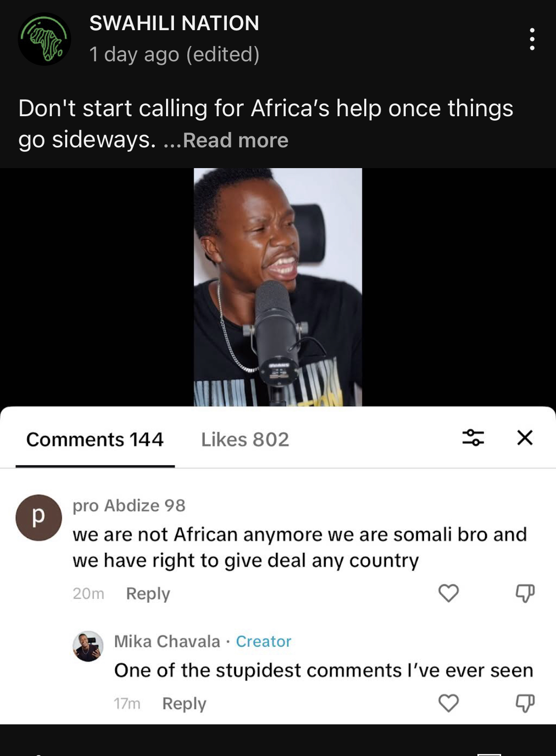Screen dimensions: 556x756
Task: Open the three-dot post options menu
Action: [532, 39]
